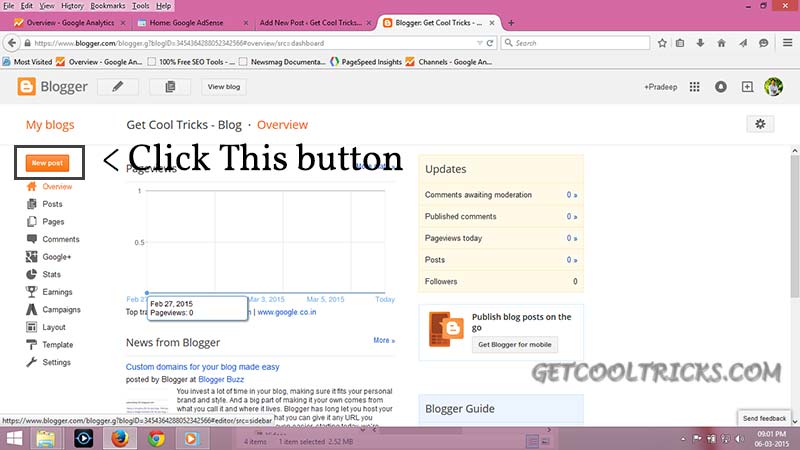Open the URL history dropdown arrow
The image size is (800, 450).
tap(480, 43)
